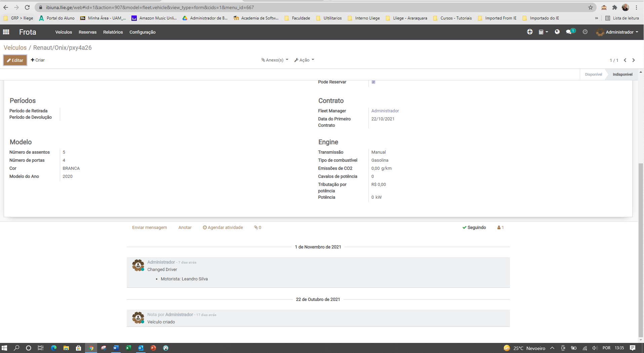This screenshot has width=644, height=353.
Task: Open the apps grid menu icon
Action: pyautogui.click(x=6, y=32)
